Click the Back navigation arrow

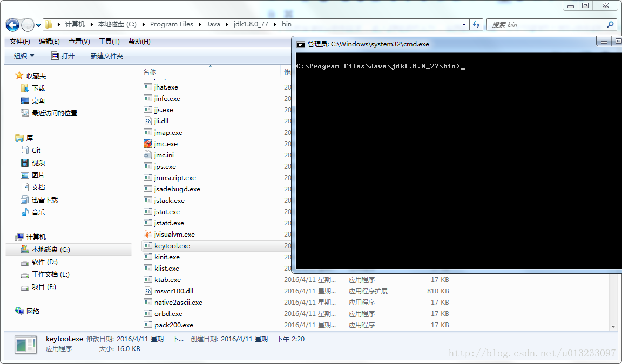(12, 25)
